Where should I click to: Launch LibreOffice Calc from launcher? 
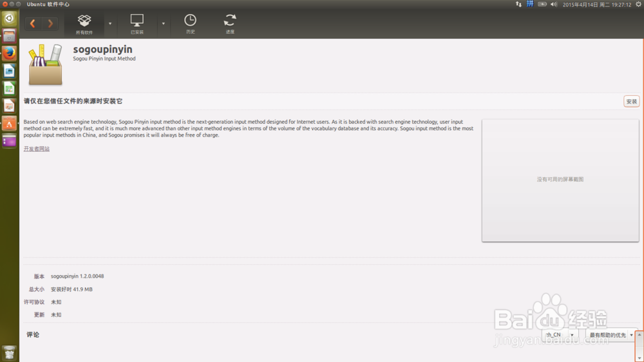(9, 89)
